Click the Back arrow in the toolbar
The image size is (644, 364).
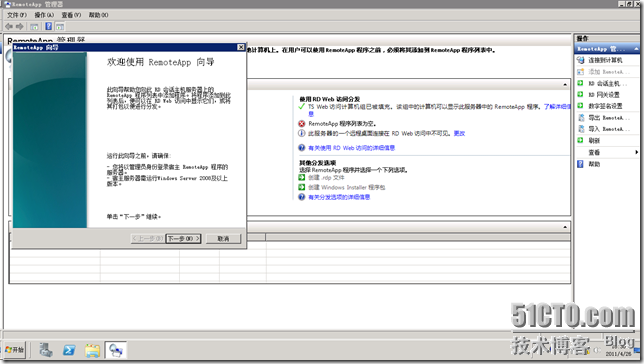click(9, 26)
